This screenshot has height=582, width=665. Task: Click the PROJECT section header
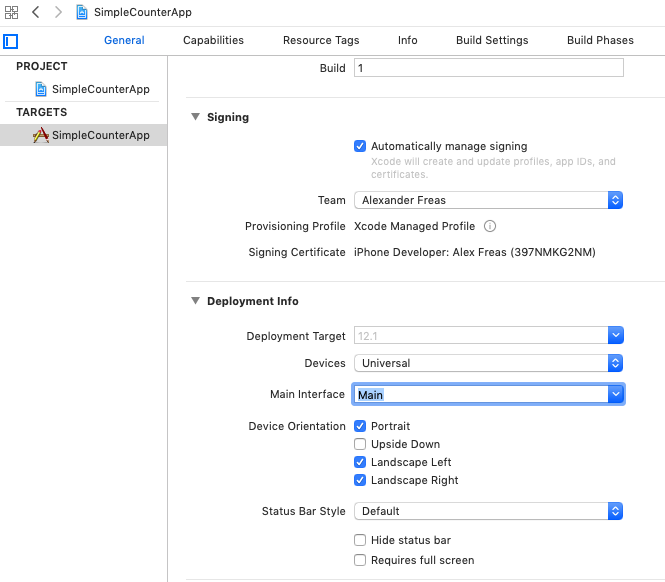(x=42, y=66)
